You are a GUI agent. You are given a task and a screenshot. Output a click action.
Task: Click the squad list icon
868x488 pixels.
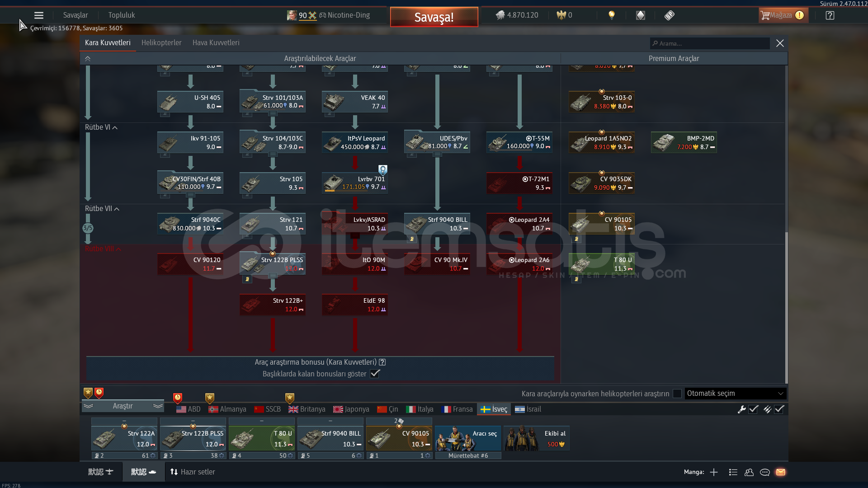coord(733,472)
